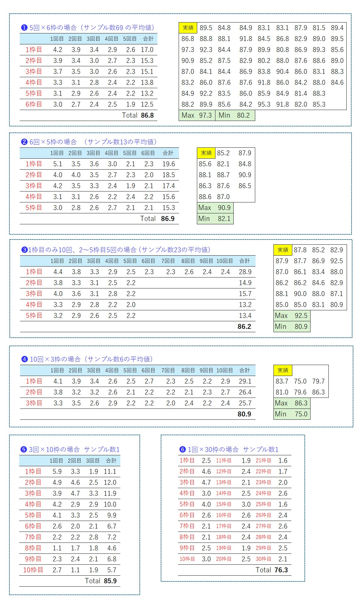Click the green Min 75.0 cell
364x603 pixels.
pyautogui.click(x=292, y=414)
